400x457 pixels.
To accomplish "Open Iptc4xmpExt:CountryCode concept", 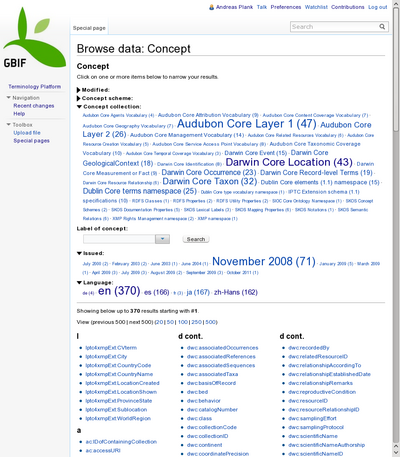I will coord(118,365).
